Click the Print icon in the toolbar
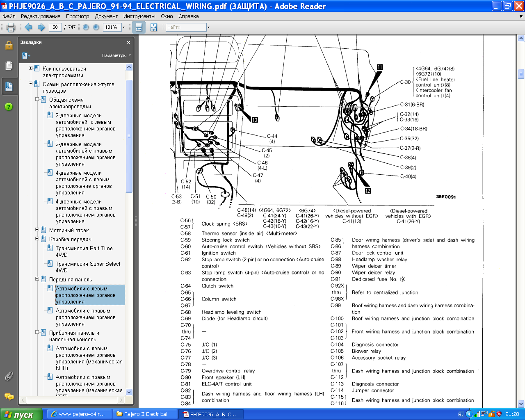 click(11, 27)
